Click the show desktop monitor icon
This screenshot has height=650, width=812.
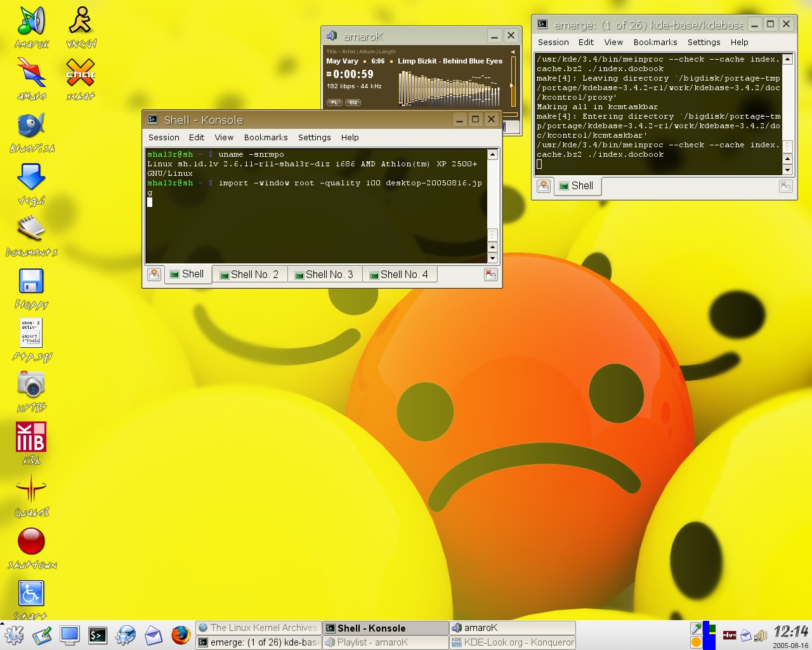point(70,635)
